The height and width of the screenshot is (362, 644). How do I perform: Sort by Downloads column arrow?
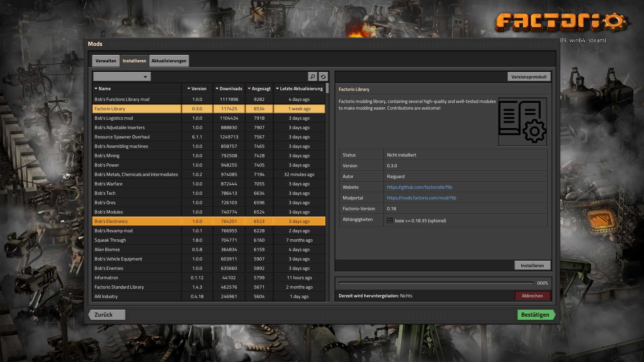pyautogui.click(x=217, y=89)
